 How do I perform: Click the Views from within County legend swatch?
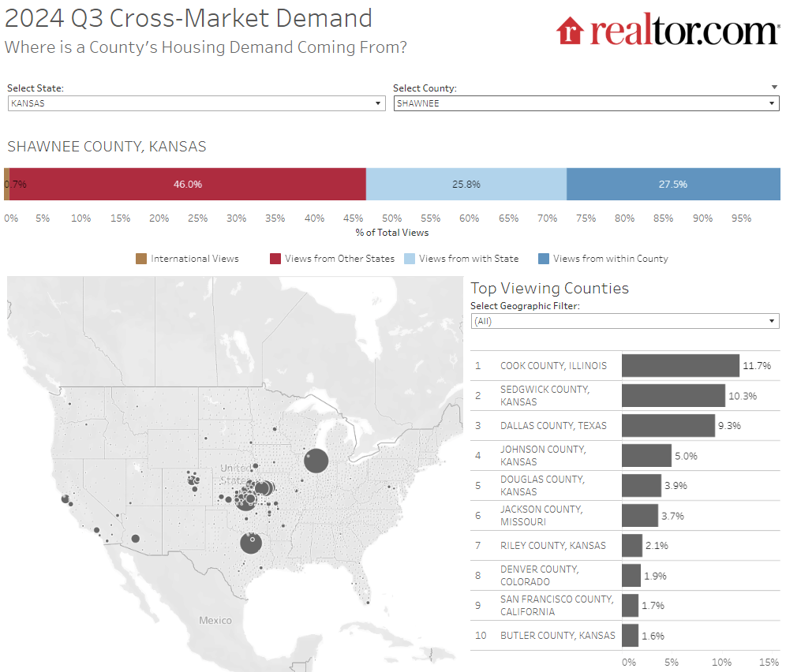[x=544, y=259]
